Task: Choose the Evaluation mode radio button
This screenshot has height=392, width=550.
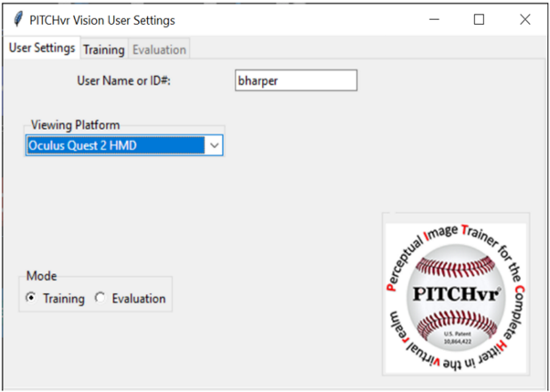Action: point(100,298)
